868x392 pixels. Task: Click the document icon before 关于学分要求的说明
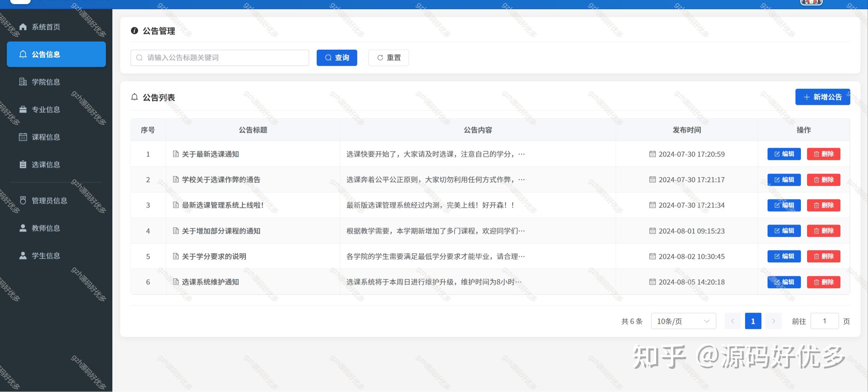[176, 256]
